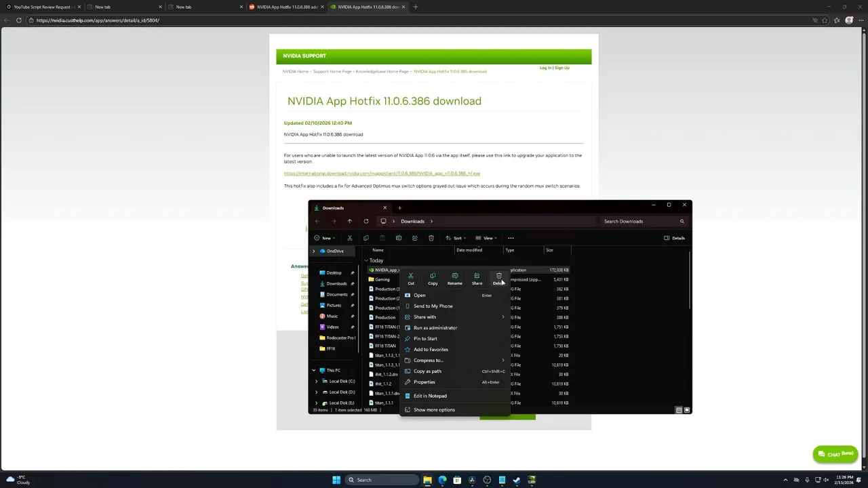Open Microsoft Edge from taskbar
The image size is (868, 488).
(x=442, y=480)
